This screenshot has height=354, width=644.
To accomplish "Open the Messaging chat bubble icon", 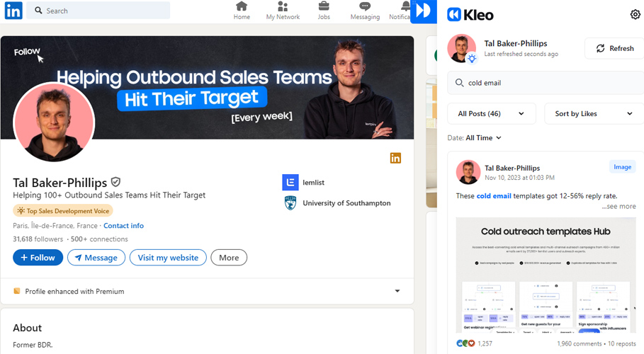I will pos(365,6).
